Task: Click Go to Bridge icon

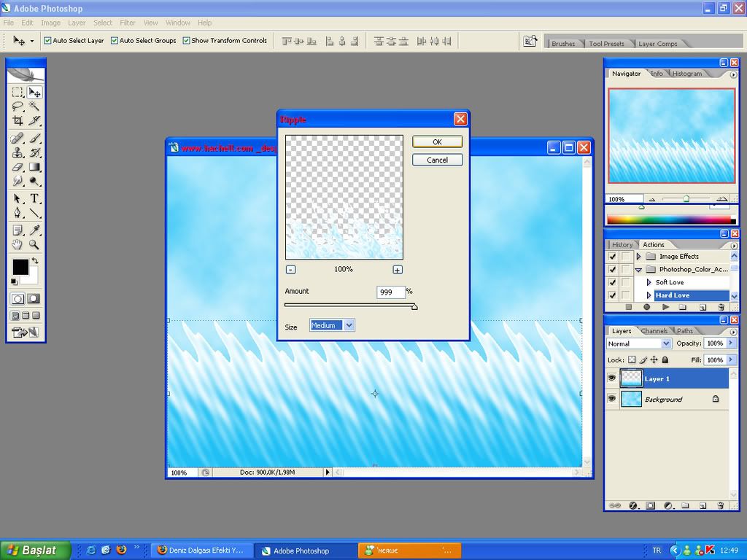Action: pyautogui.click(x=530, y=42)
